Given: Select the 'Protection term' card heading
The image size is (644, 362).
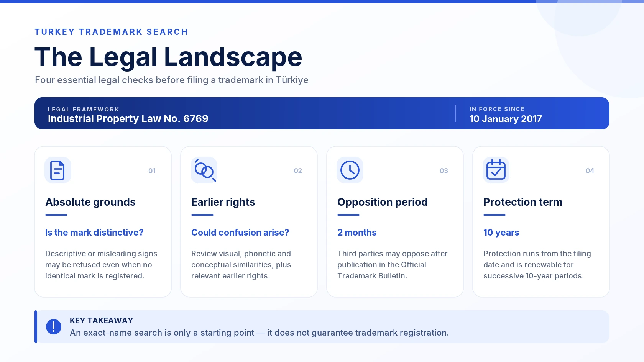Looking at the screenshot, I should [523, 202].
